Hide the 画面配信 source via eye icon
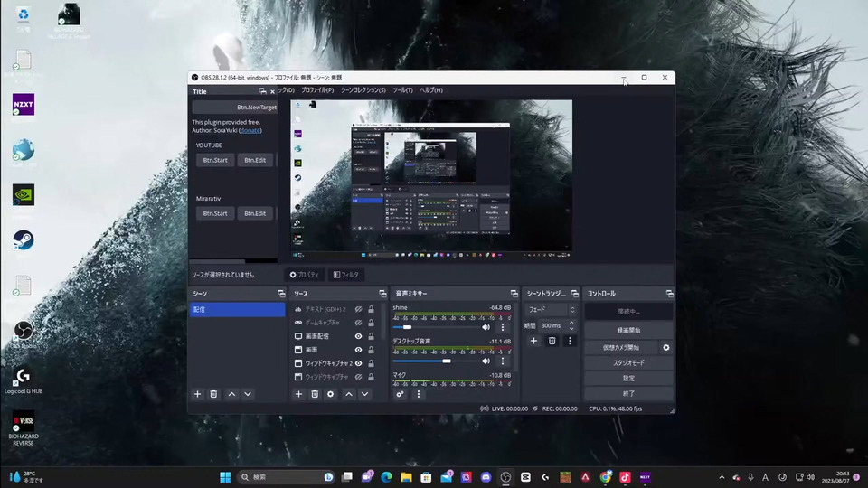Viewport: 868px width, 488px height. coord(358,336)
